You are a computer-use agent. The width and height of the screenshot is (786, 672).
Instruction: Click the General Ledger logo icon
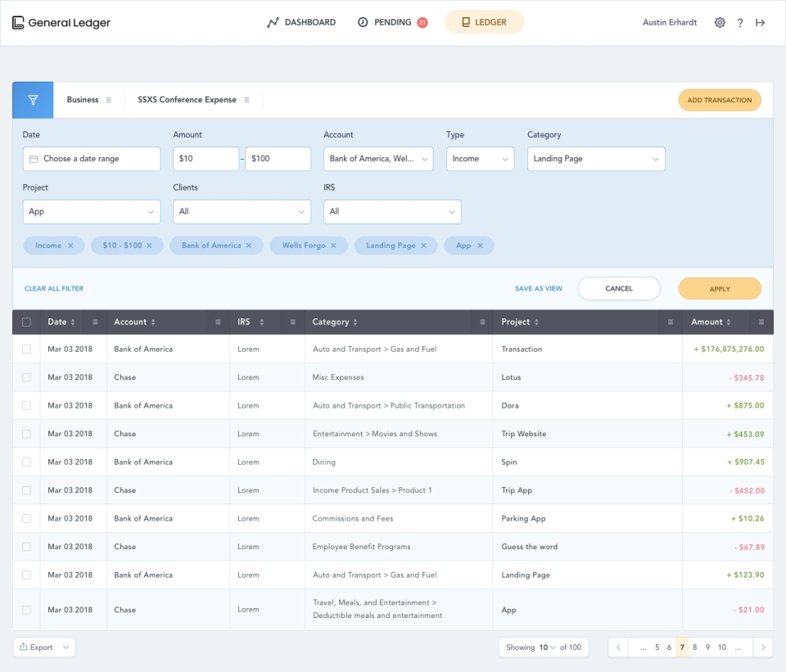pos(17,22)
